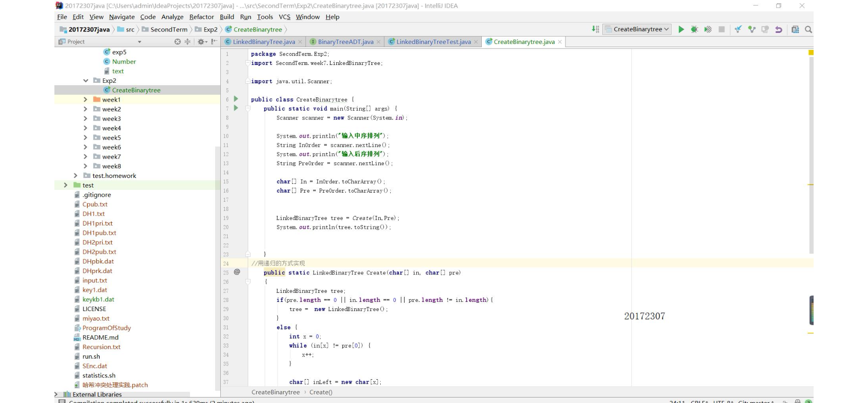Click CreateBinarytree breadcrumb below the editor
Viewport: 868px width, 403px height.
coord(276,392)
